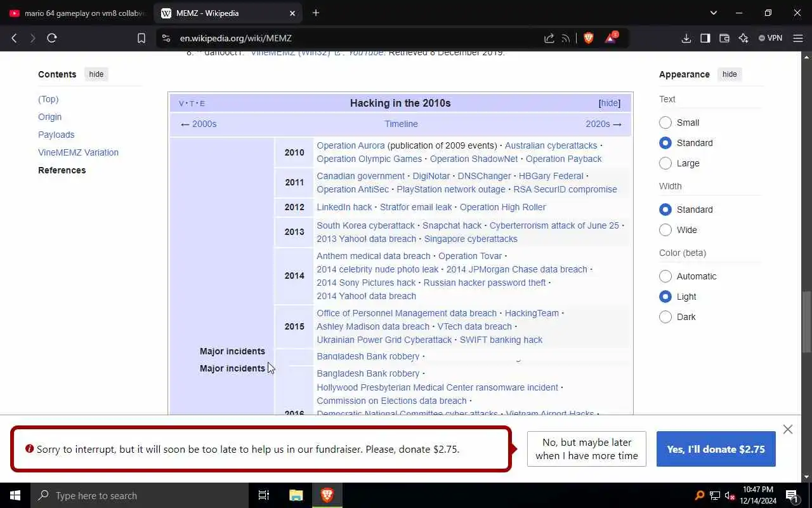This screenshot has width=812, height=508.
Task: Click No, but maybe later button
Action: point(587,449)
